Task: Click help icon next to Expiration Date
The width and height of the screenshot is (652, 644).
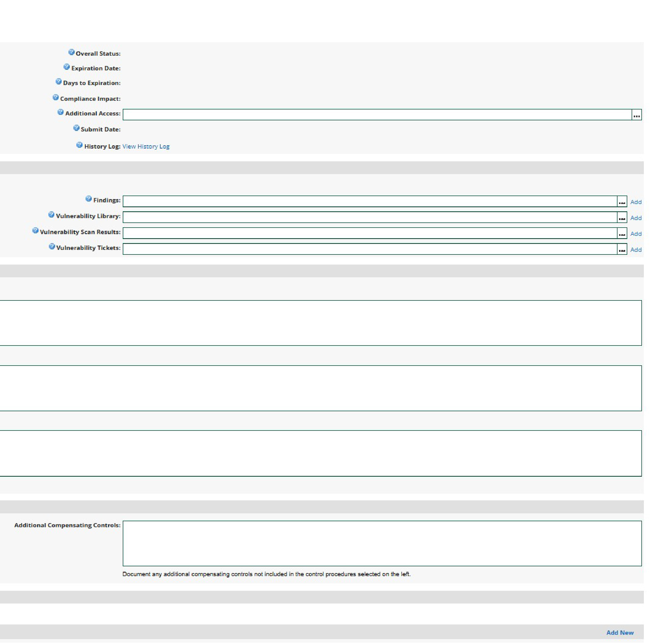Action: pos(67,67)
